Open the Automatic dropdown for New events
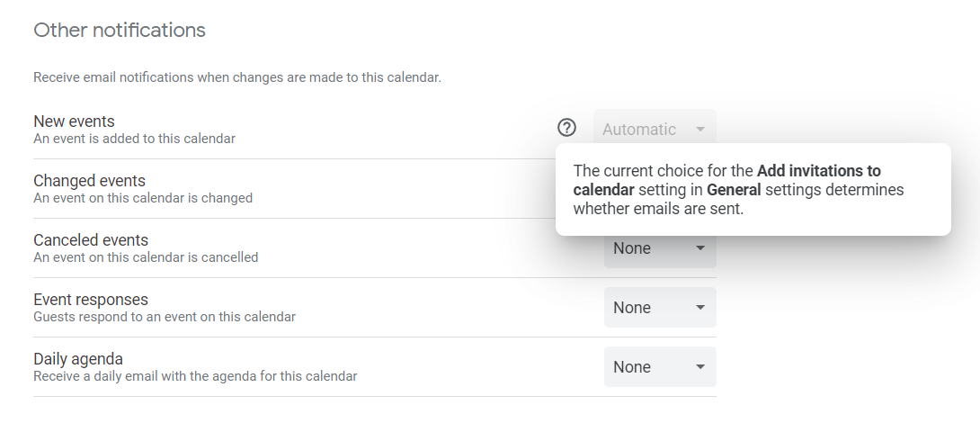The image size is (980, 441). (x=655, y=130)
